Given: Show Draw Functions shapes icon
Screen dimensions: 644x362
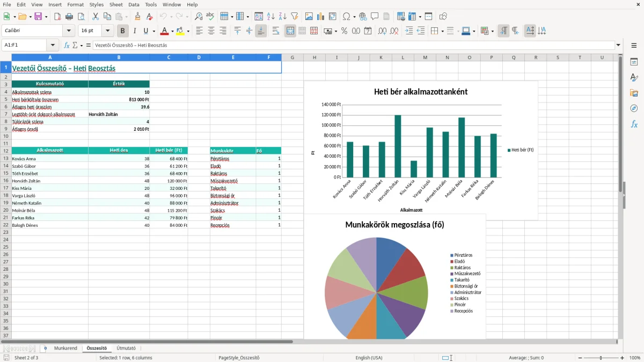Looking at the screenshot, I should [443, 17].
